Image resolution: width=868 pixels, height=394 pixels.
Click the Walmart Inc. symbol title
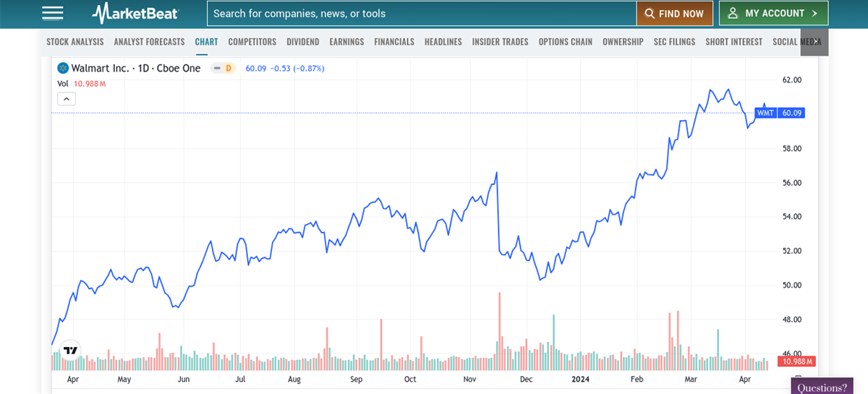[x=101, y=68]
